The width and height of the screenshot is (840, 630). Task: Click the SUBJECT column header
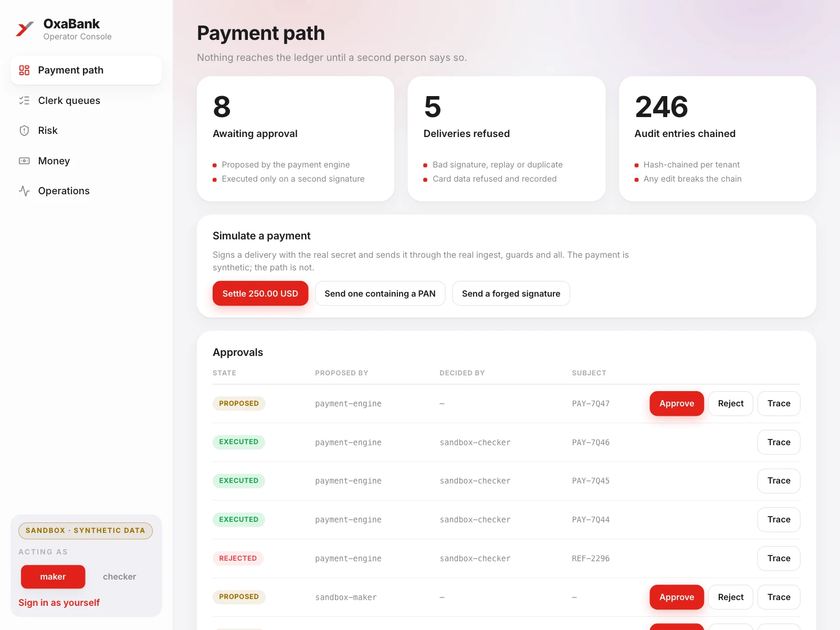pyautogui.click(x=589, y=373)
